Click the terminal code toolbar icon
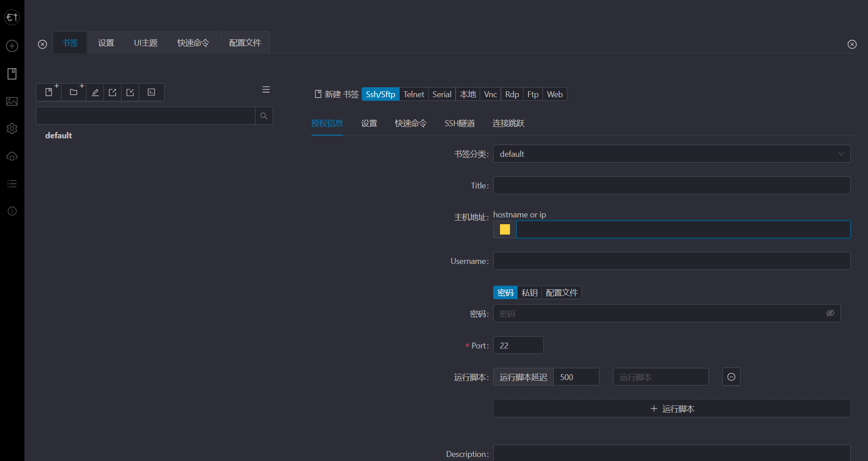The height and width of the screenshot is (461, 868). coord(151,92)
